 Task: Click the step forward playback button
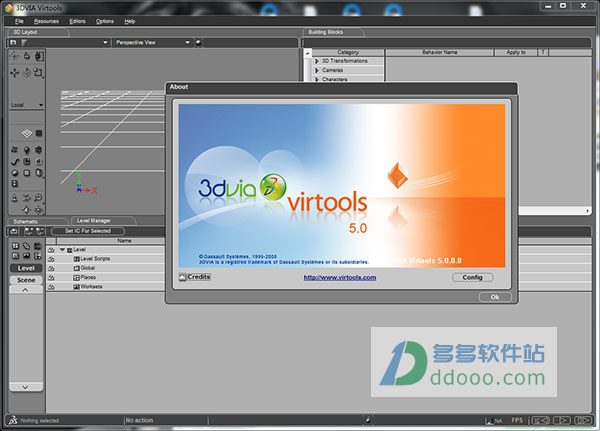tap(582, 420)
